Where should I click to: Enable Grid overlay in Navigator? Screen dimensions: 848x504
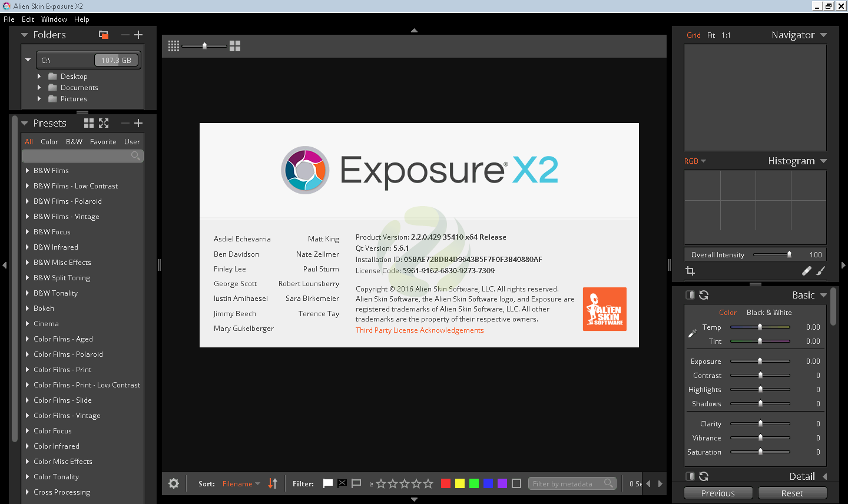694,35
